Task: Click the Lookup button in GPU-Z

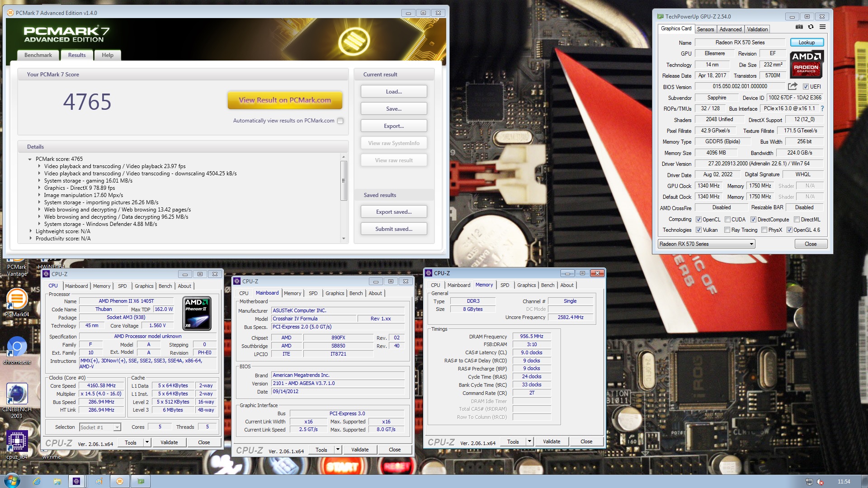Action: click(x=807, y=42)
